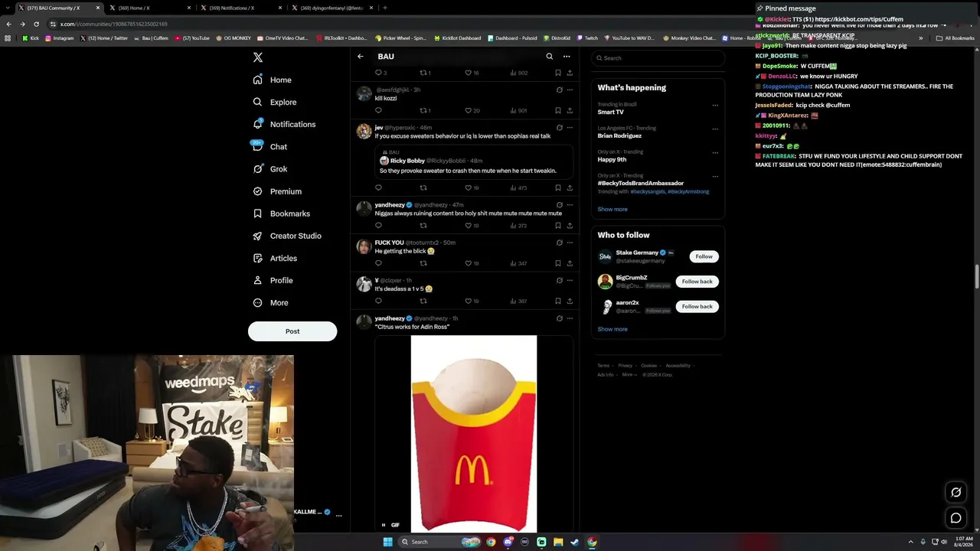Open File Explorer from the taskbar
This screenshot has width=980, height=551.
pos(558,542)
